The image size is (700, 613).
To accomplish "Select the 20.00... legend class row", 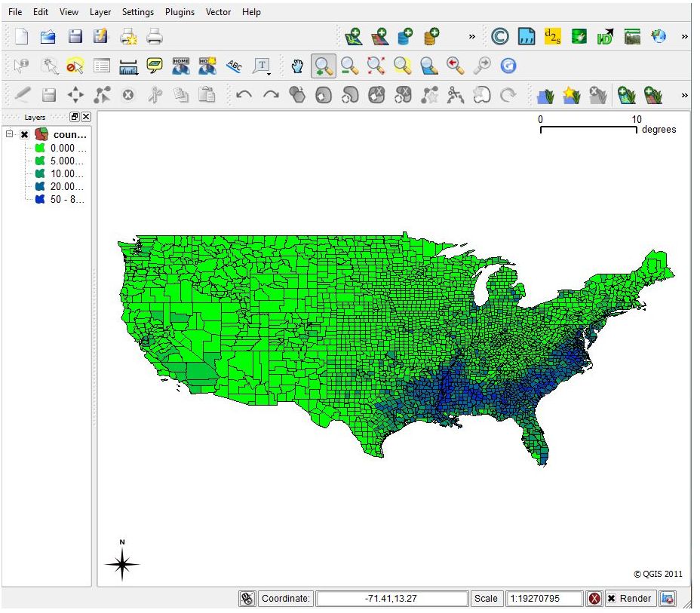I will (60, 186).
